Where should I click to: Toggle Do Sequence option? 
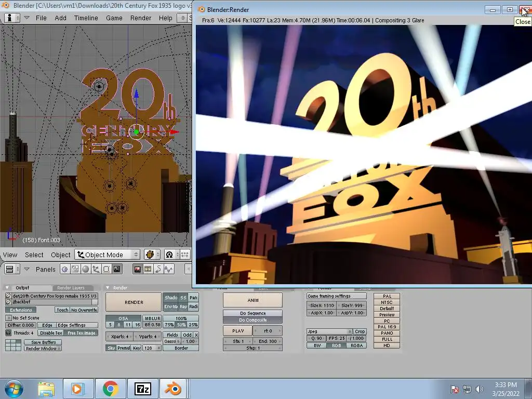point(253,313)
